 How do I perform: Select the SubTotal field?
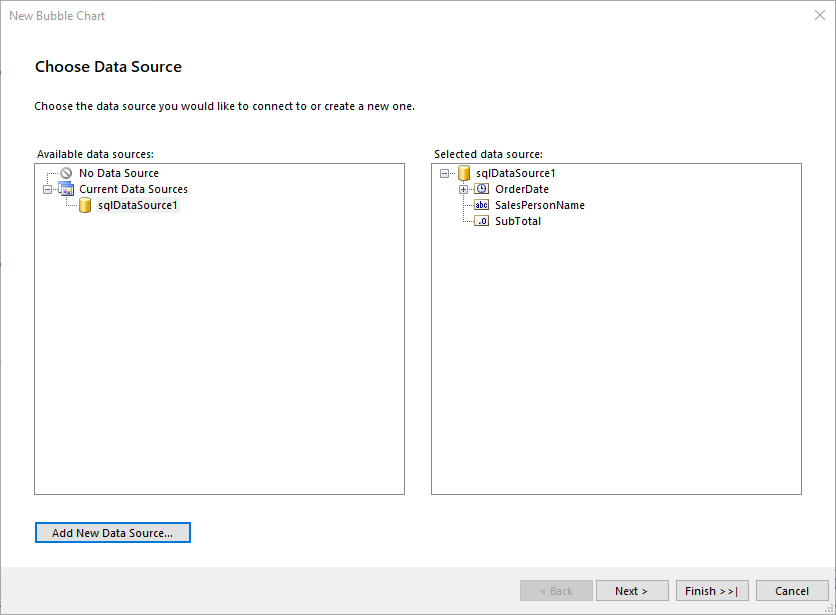pos(520,221)
